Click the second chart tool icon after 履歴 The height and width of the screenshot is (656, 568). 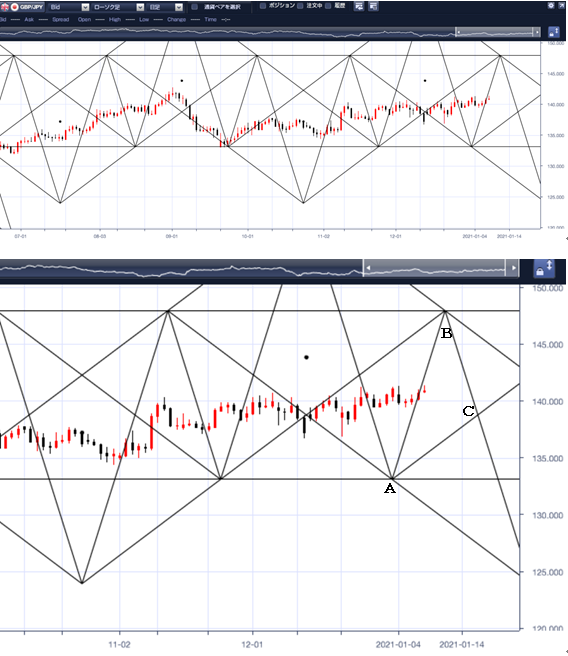click(373, 6)
